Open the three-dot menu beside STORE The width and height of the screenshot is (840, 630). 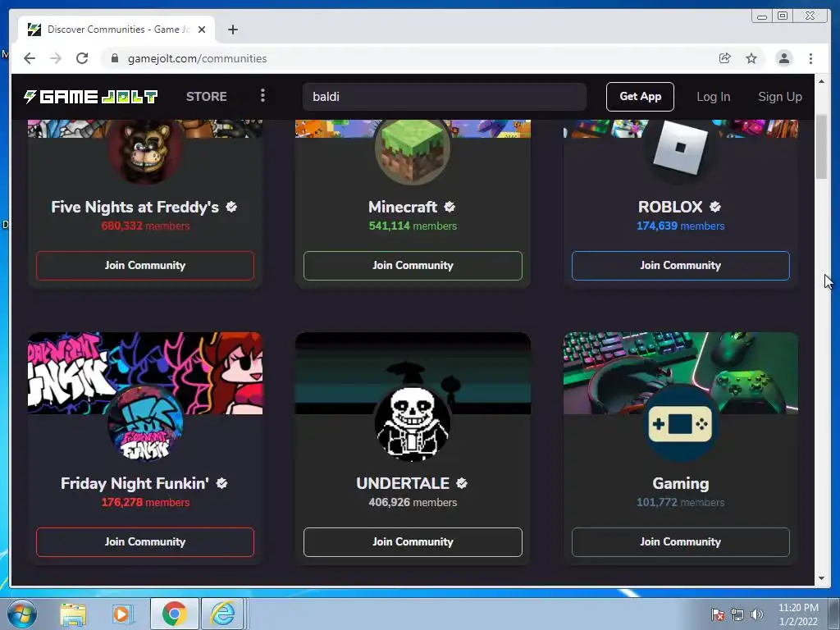coord(262,95)
